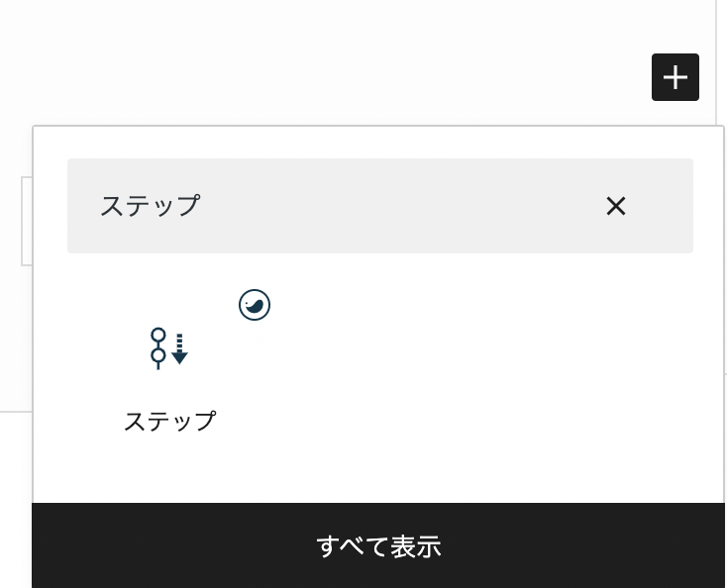Click the vertical line connecting step circles
The height and width of the screenshot is (588, 727).
pyautogui.click(x=158, y=344)
